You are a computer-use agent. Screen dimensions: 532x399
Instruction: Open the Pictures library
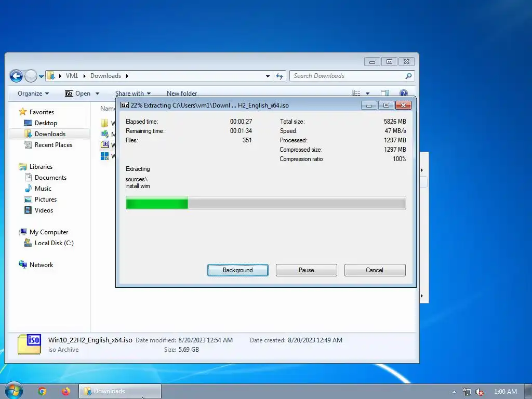(x=46, y=199)
